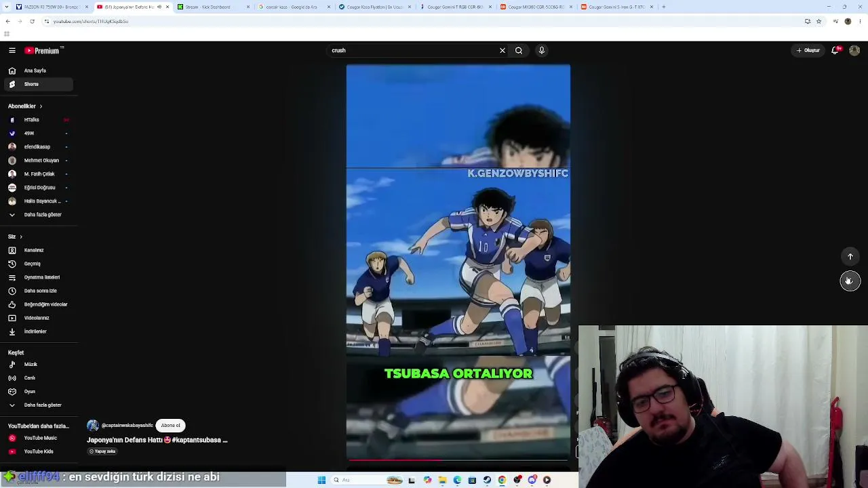Go to YouTube Premium home logo
The width and height of the screenshot is (868, 488).
pyautogui.click(x=43, y=50)
